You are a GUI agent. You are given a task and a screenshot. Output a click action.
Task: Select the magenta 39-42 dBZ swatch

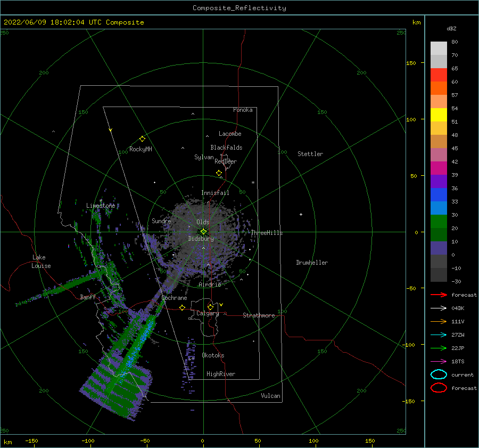click(439, 168)
